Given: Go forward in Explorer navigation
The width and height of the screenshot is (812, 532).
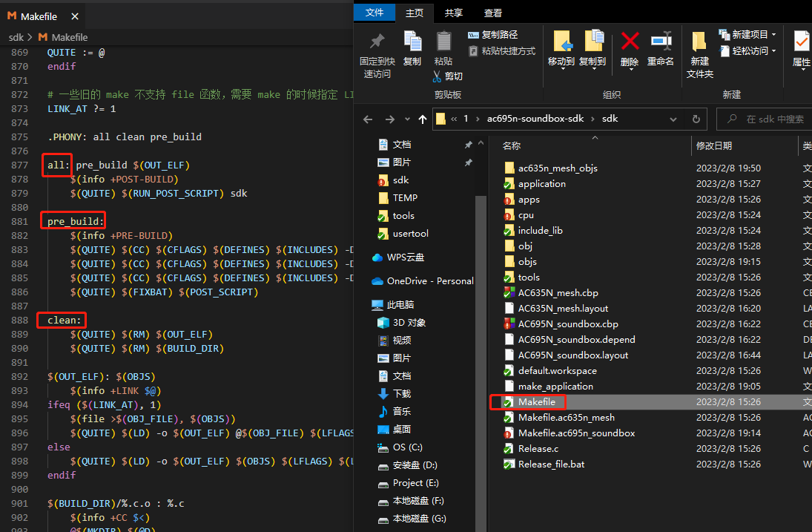Looking at the screenshot, I should pyautogui.click(x=389, y=119).
